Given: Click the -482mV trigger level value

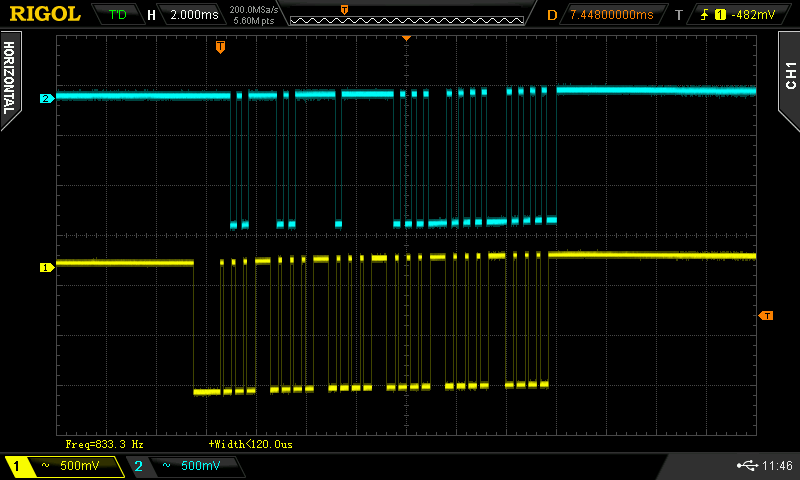Looking at the screenshot, I should 753,15.
